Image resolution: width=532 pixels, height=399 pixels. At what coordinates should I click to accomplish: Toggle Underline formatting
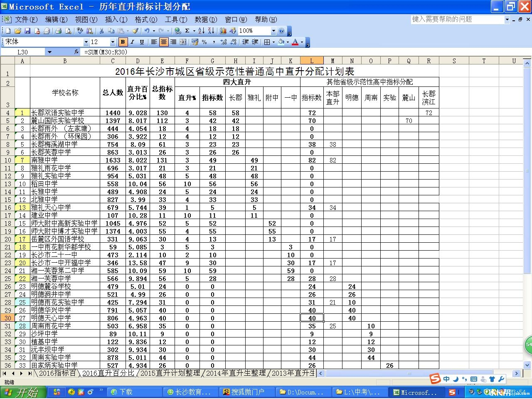click(x=142, y=42)
